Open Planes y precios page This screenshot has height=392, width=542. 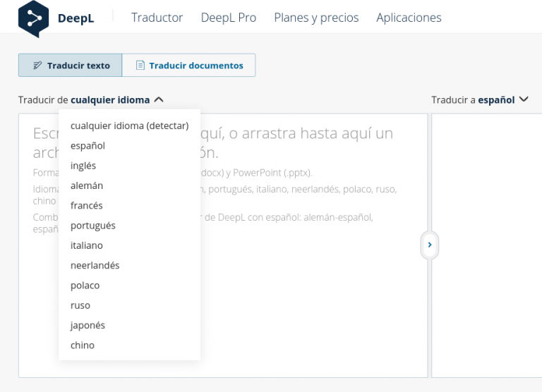pos(316,18)
